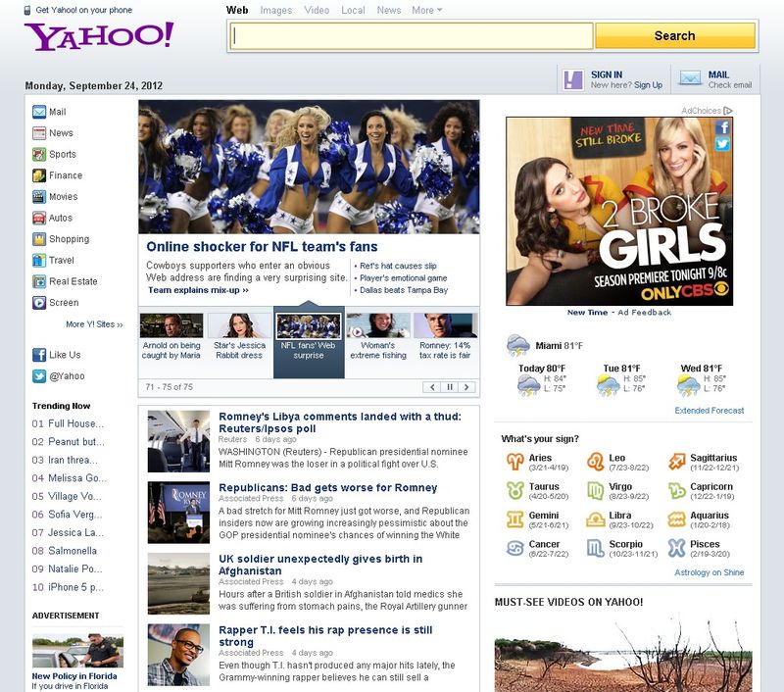This screenshot has width=784, height=692.
Task: Open Extended Forecast link
Action: click(709, 411)
